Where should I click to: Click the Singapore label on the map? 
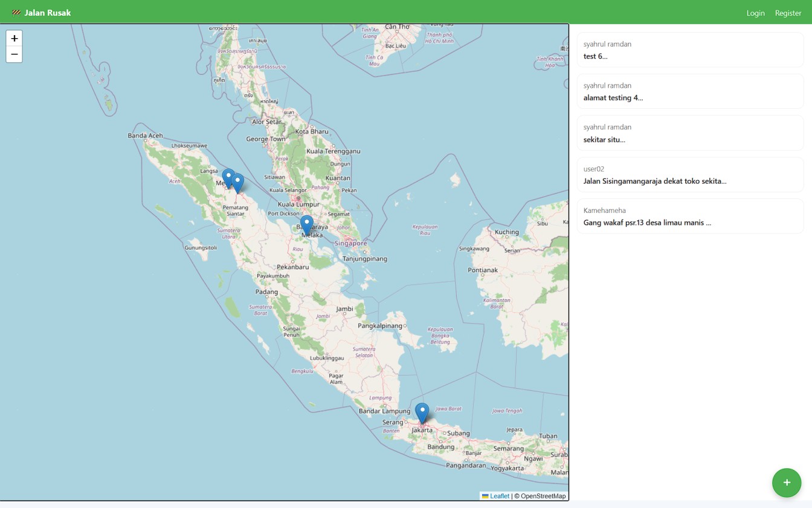[350, 243]
